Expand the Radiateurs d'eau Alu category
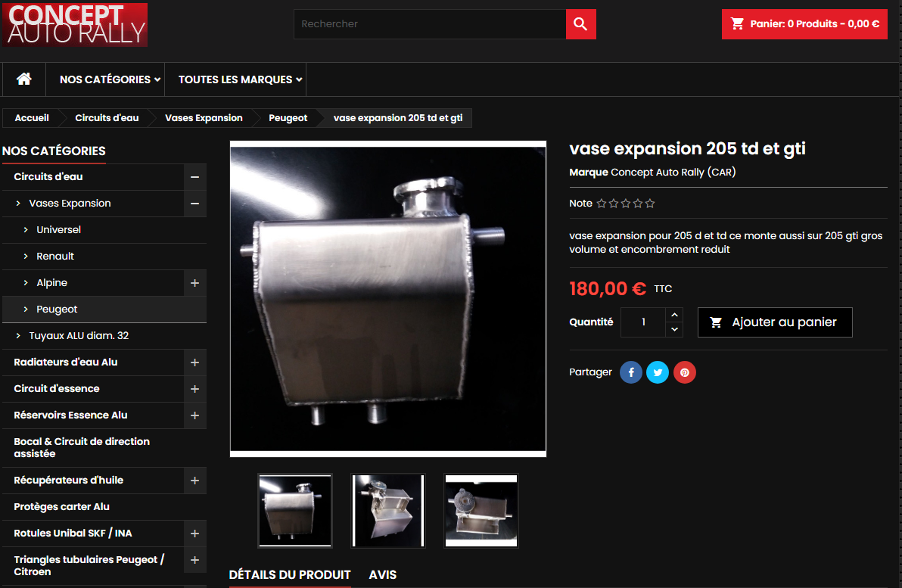The height and width of the screenshot is (588, 902). point(194,362)
